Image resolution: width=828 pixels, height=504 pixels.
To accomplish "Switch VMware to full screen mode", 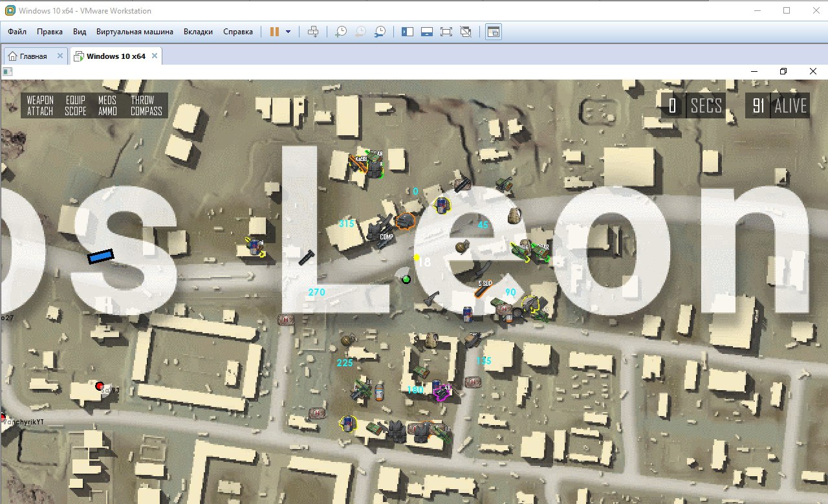I will pos(446,31).
